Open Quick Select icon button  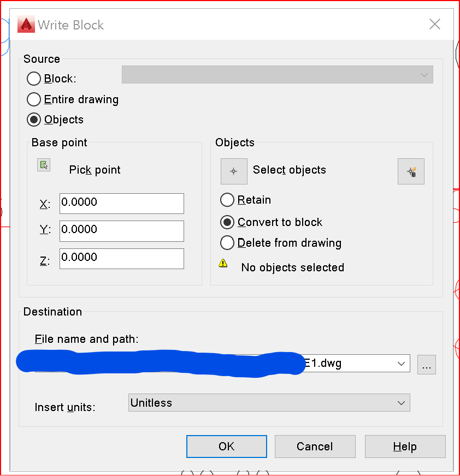click(x=411, y=171)
